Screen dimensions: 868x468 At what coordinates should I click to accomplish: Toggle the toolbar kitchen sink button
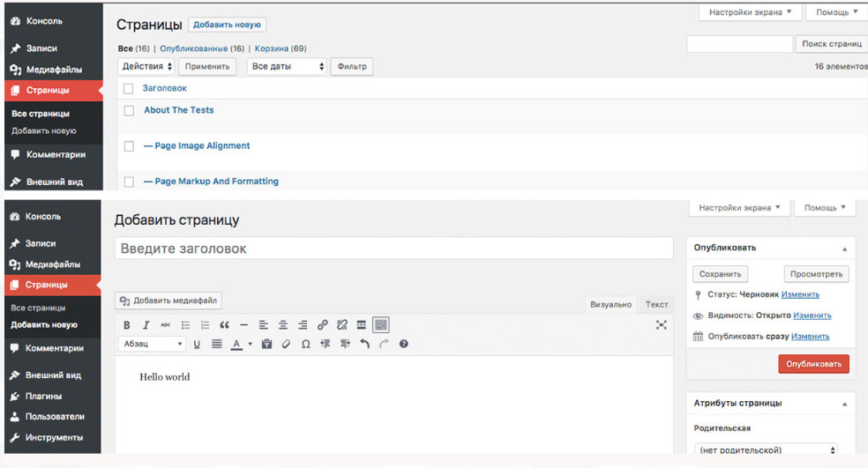click(381, 324)
